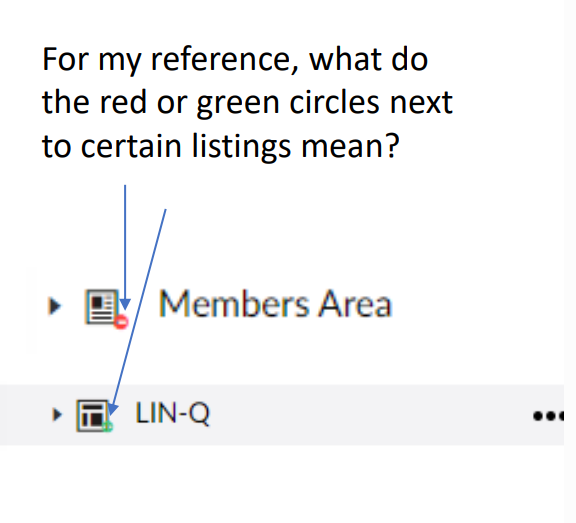This screenshot has width=576, height=523.
Task: Click the word "circles" in the annotation
Action: pyautogui.click(x=334, y=101)
